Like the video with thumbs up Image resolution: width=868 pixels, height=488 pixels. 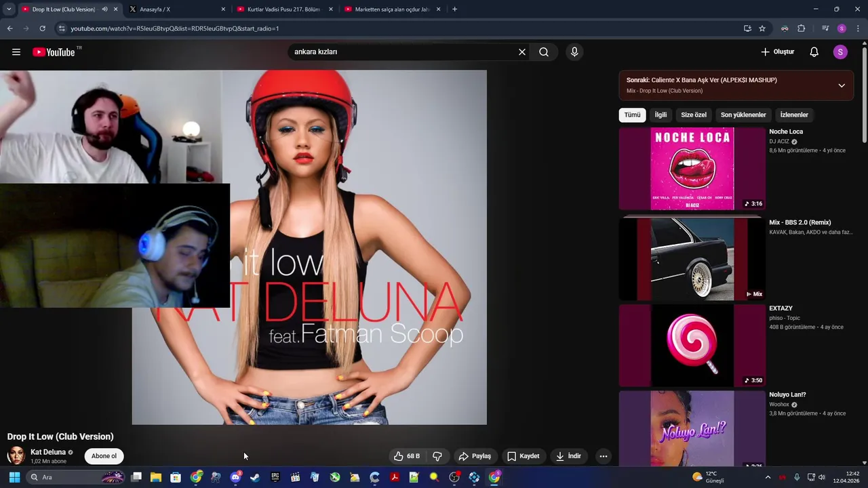[x=407, y=456]
